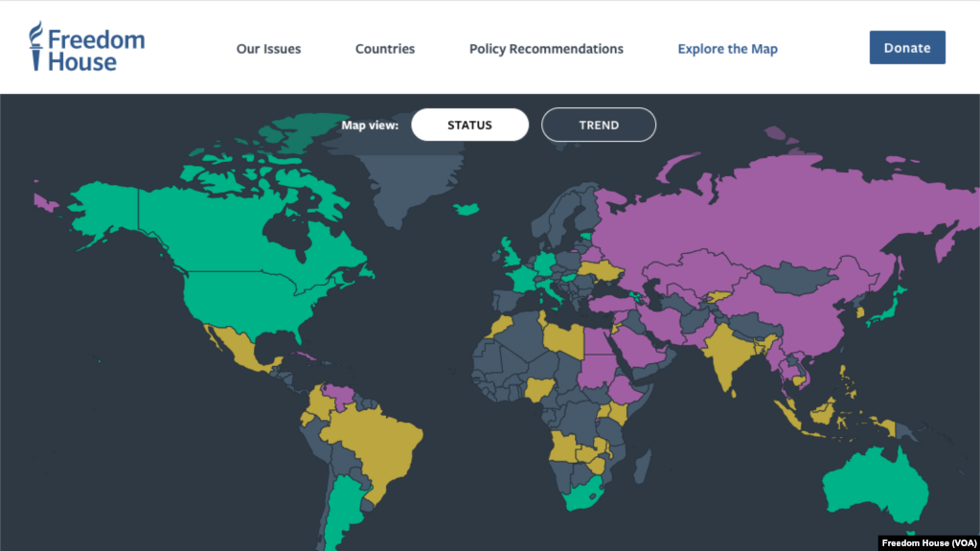Select India on the map

click(x=728, y=356)
